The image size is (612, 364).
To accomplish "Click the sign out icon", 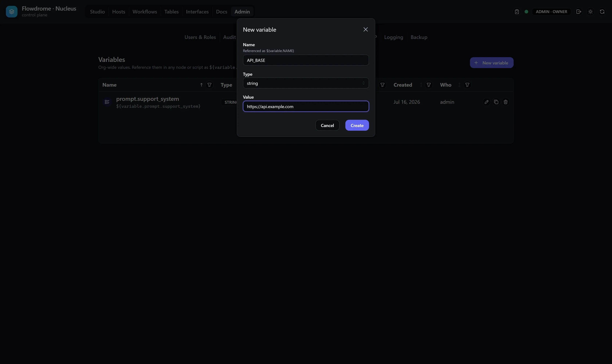I will click(x=579, y=11).
